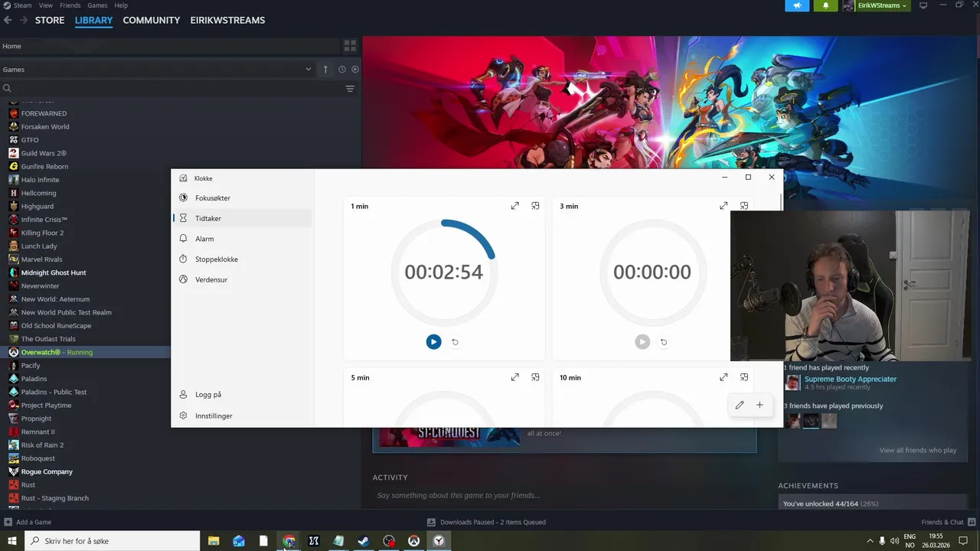Viewport: 980px width, 551px height.
Task: Open Overwatch taskbar icon
Action: pos(413,540)
